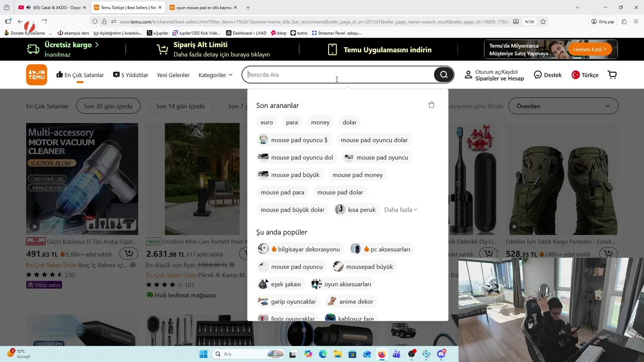644x362 pixels.
Task: Select popular search oyun aksesuarları
Action: tap(342, 284)
